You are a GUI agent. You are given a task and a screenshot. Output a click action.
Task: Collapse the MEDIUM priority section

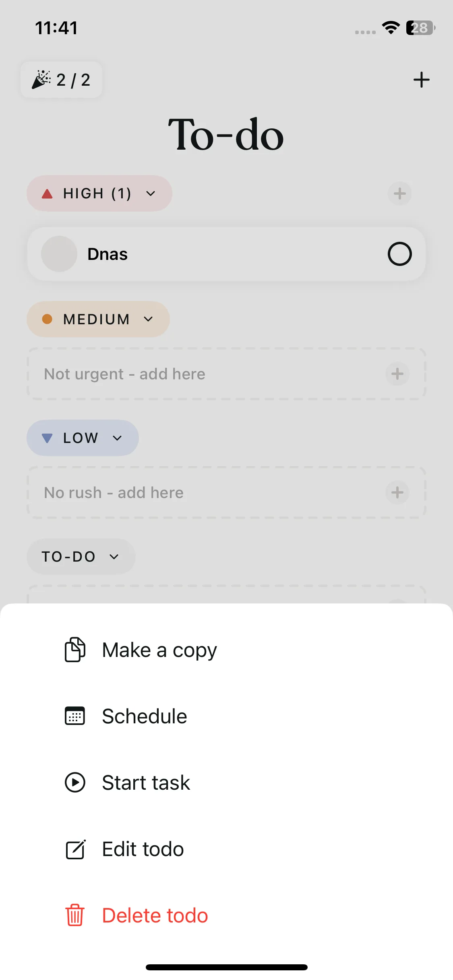point(148,319)
